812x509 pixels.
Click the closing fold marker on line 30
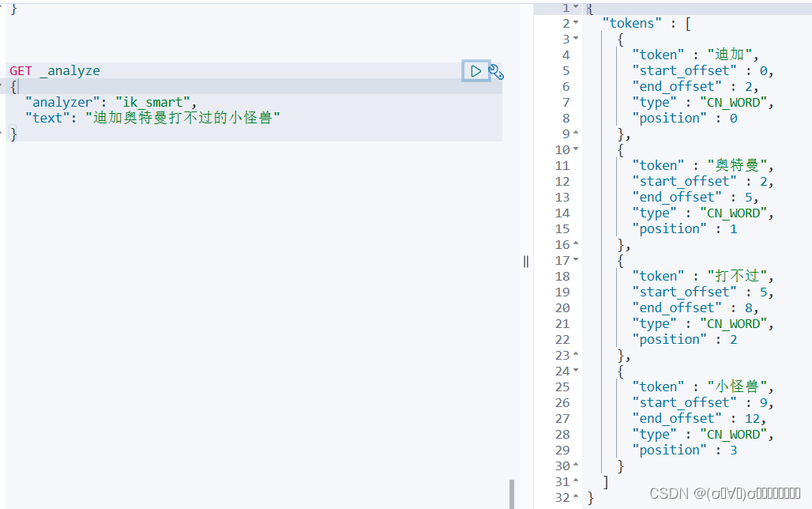tap(576, 466)
